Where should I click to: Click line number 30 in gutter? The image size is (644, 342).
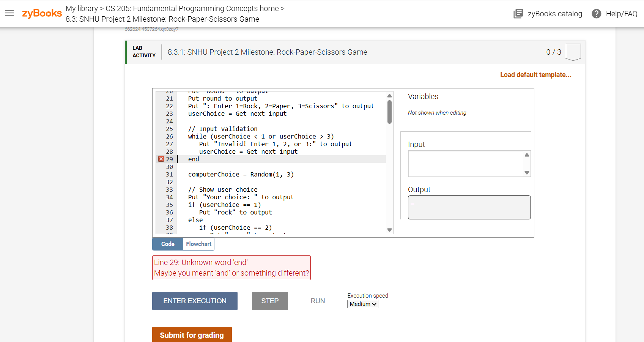click(x=169, y=167)
